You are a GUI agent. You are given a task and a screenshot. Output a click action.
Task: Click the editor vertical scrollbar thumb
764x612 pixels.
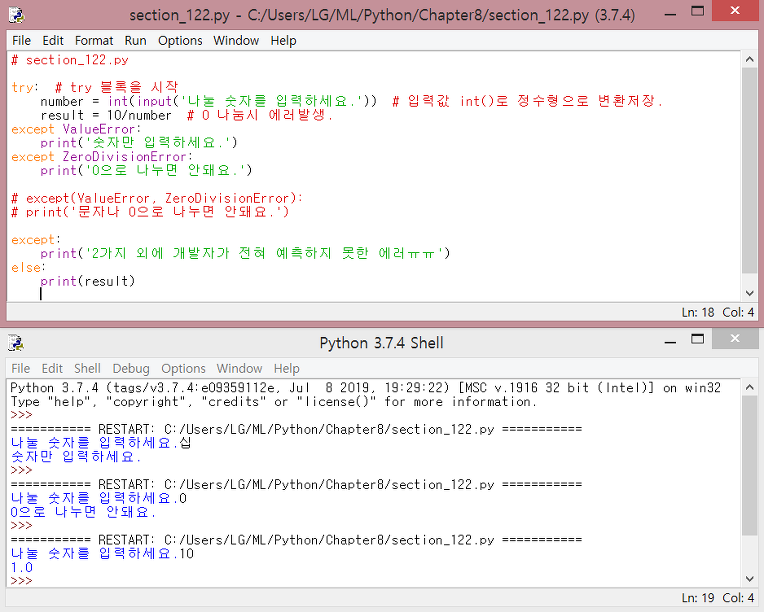click(x=749, y=171)
